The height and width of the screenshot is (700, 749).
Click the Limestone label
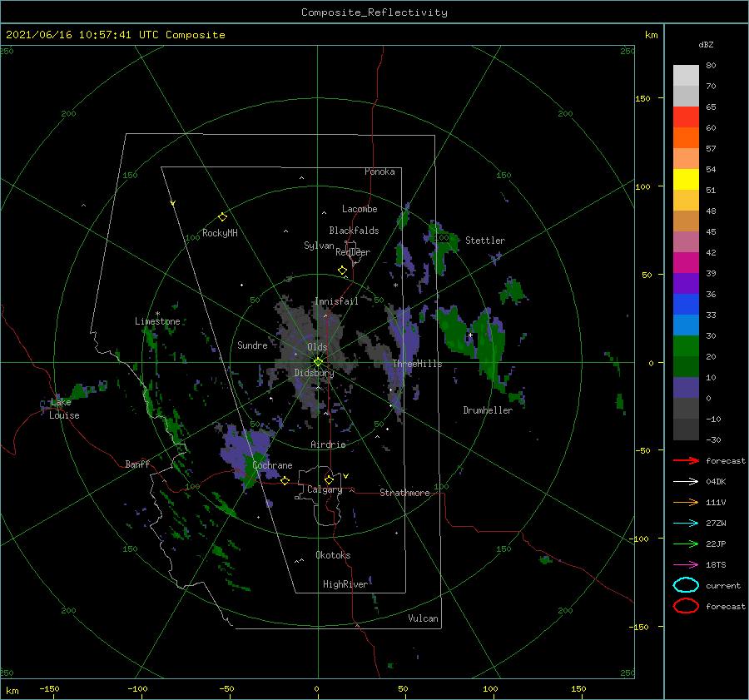coord(157,321)
